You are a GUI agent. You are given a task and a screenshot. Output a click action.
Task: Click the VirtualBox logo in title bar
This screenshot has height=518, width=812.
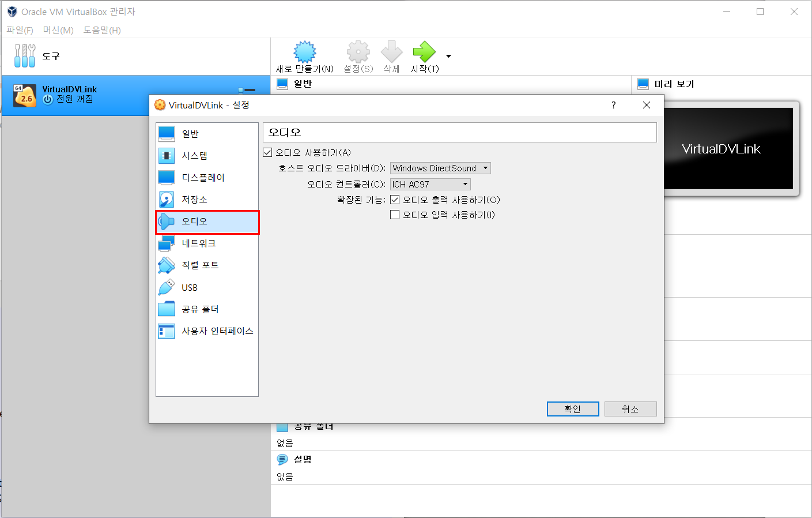12,12
